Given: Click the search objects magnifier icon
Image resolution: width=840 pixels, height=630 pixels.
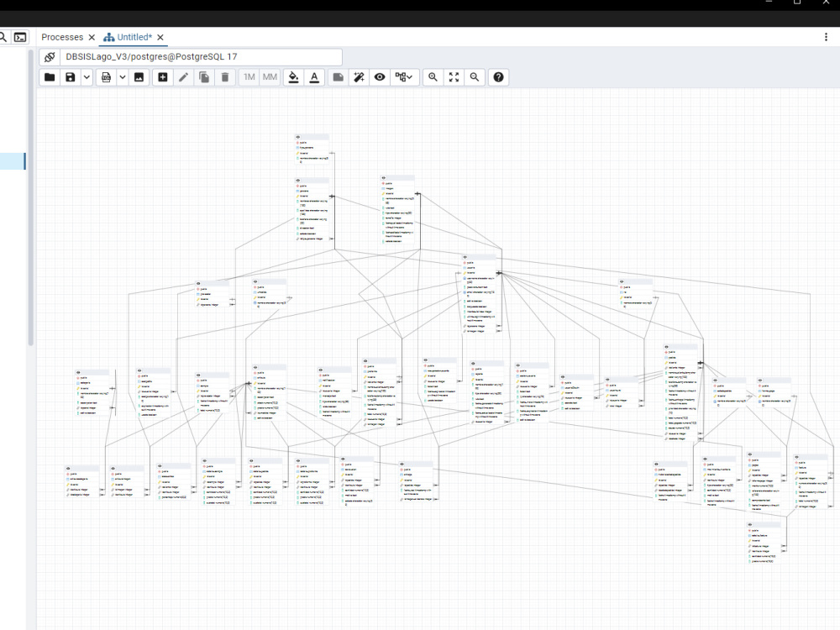Looking at the screenshot, I should pyautogui.click(x=3, y=37).
